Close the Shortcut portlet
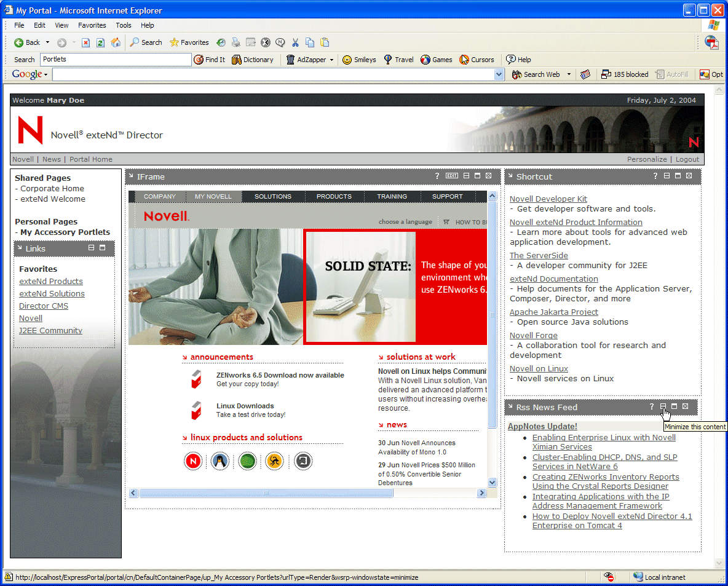This screenshot has width=728, height=586. [689, 175]
